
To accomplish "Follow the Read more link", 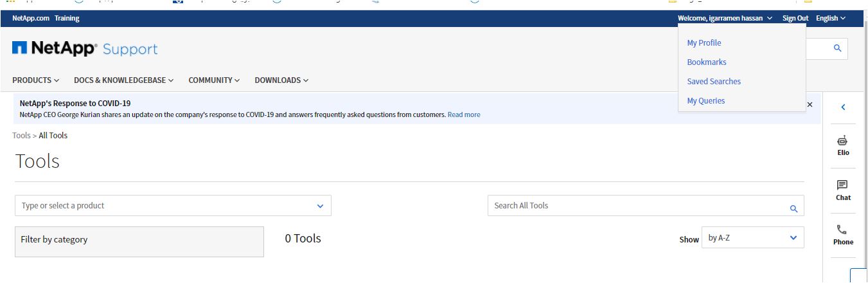I will click(x=464, y=115).
